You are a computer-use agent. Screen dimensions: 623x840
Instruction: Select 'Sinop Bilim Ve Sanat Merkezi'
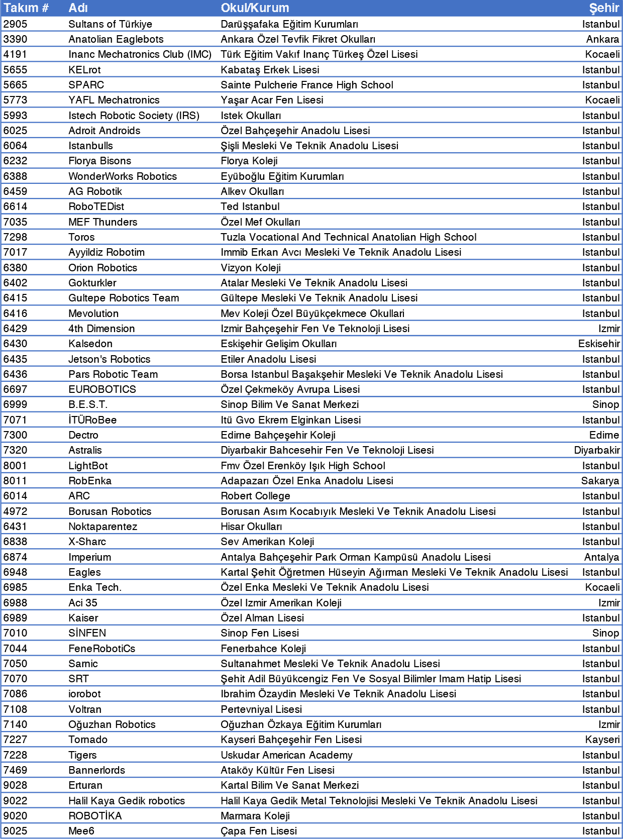290,404
